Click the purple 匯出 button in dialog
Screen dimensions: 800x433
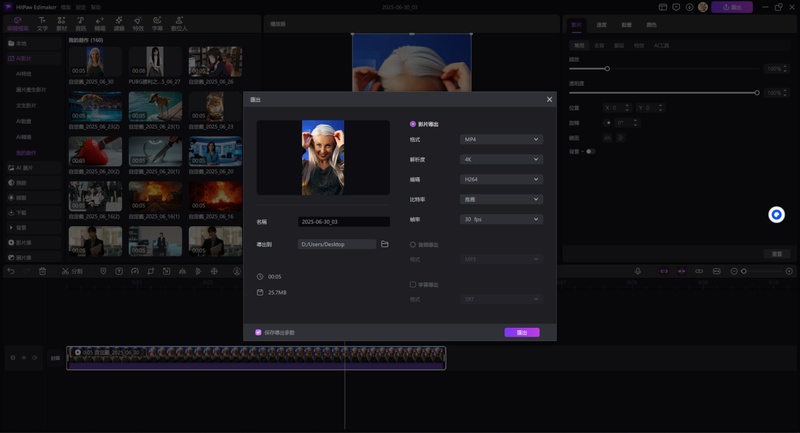click(x=521, y=332)
